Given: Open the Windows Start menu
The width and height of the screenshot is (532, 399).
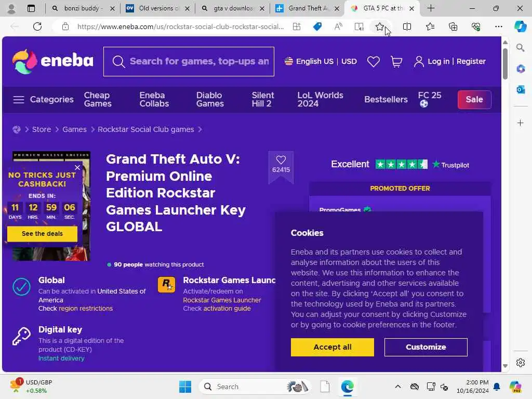Looking at the screenshot, I should click(x=185, y=387).
